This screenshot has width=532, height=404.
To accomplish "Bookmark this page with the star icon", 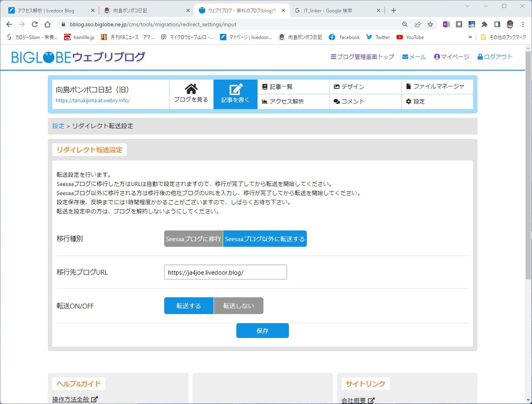I will (x=430, y=24).
